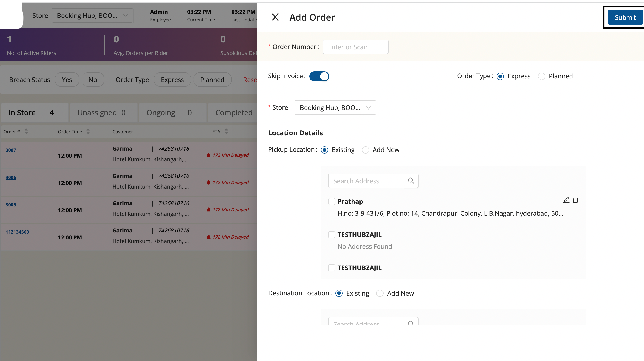
Task: Sort by Order # column arrows
Action: click(26, 132)
